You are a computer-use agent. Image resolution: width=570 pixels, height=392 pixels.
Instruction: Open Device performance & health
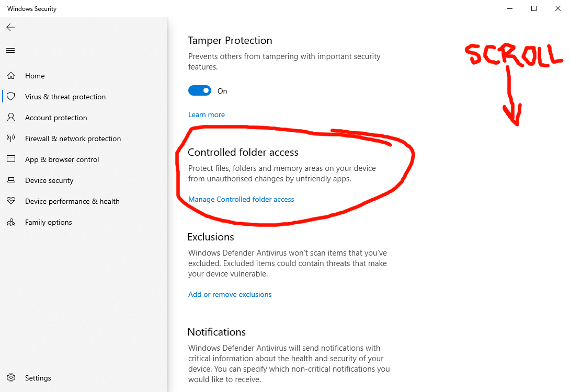(72, 201)
